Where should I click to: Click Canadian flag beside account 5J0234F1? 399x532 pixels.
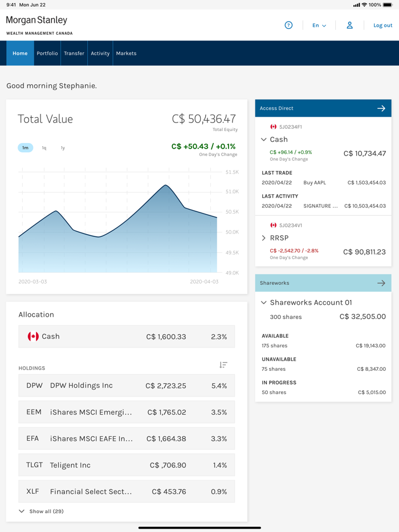pos(274,127)
